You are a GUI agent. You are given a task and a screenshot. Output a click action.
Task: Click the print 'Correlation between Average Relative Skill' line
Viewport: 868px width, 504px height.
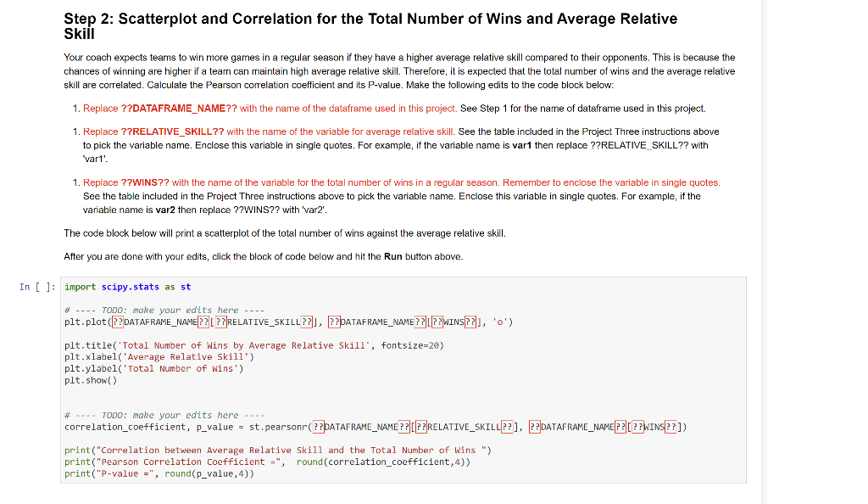pyautogui.click(x=278, y=451)
